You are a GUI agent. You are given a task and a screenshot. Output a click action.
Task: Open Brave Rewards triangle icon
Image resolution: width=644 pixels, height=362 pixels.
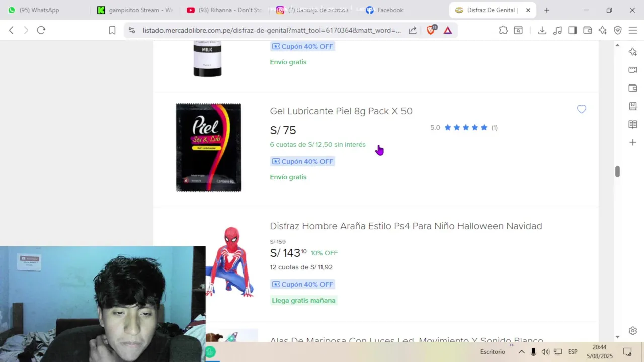click(448, 30)
